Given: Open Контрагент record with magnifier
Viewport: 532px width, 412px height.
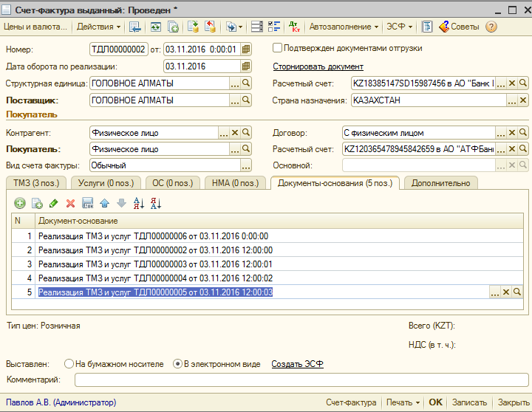Looking at the screenshot, I should point(246,133).
